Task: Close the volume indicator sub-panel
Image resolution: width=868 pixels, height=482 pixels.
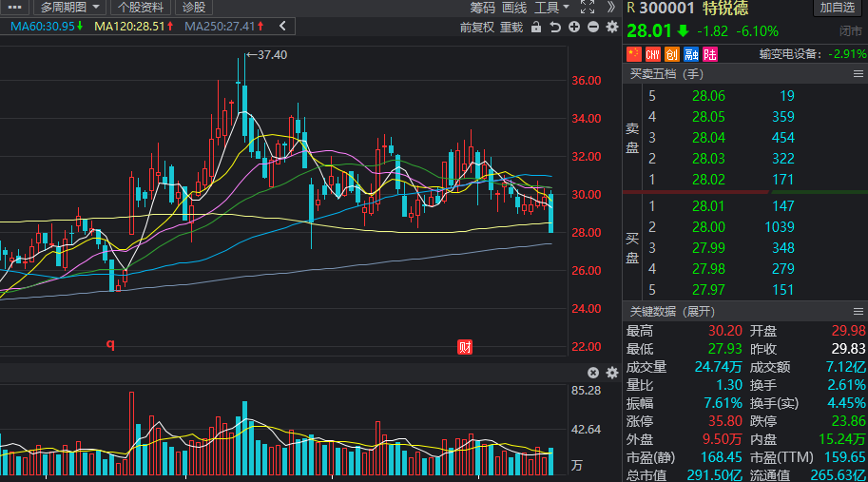Action: (593, 373)
